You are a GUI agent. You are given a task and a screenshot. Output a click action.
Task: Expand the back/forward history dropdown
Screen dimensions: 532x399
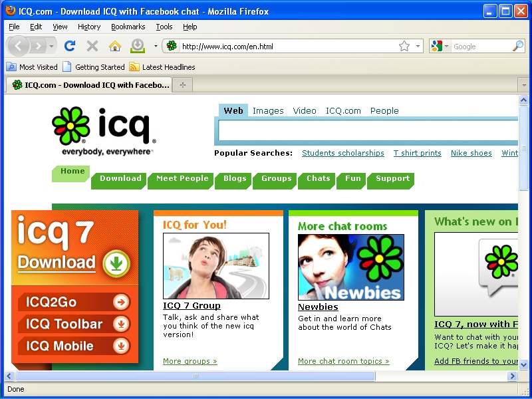(x=52, y=47)
